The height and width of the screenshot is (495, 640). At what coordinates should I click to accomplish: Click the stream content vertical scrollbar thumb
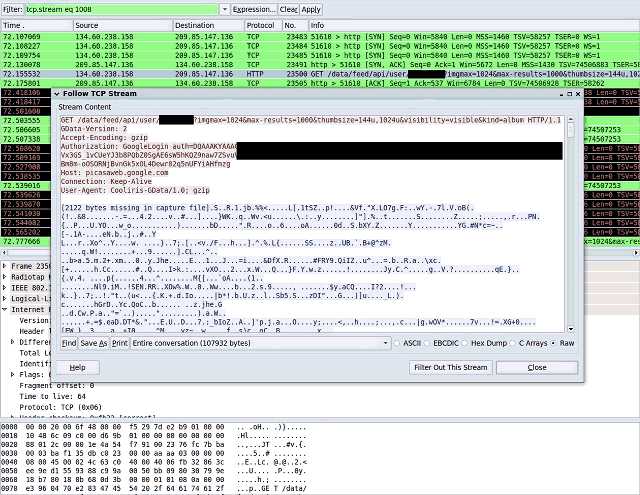coord(571,131)
